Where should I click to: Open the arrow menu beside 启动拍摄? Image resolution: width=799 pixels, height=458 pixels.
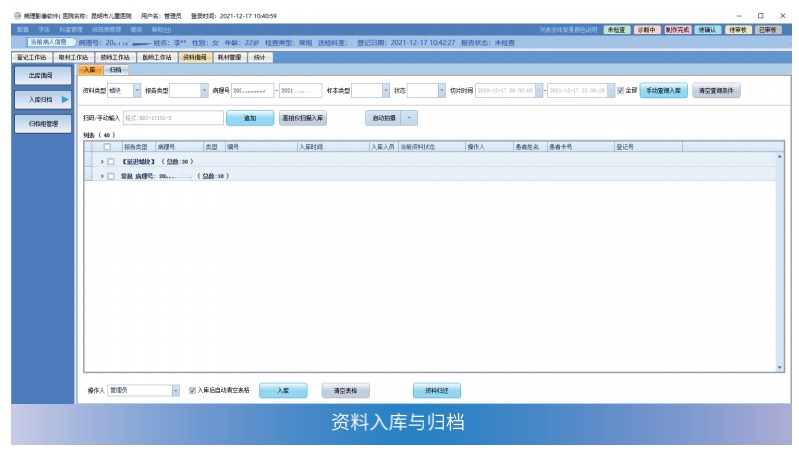click(x=409, y=118)
